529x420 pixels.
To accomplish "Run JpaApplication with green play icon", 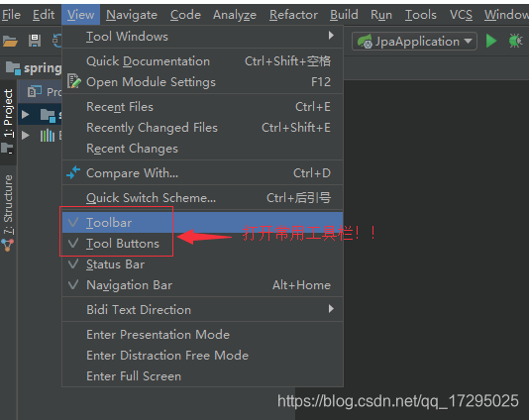I will (x=491, y=41).
